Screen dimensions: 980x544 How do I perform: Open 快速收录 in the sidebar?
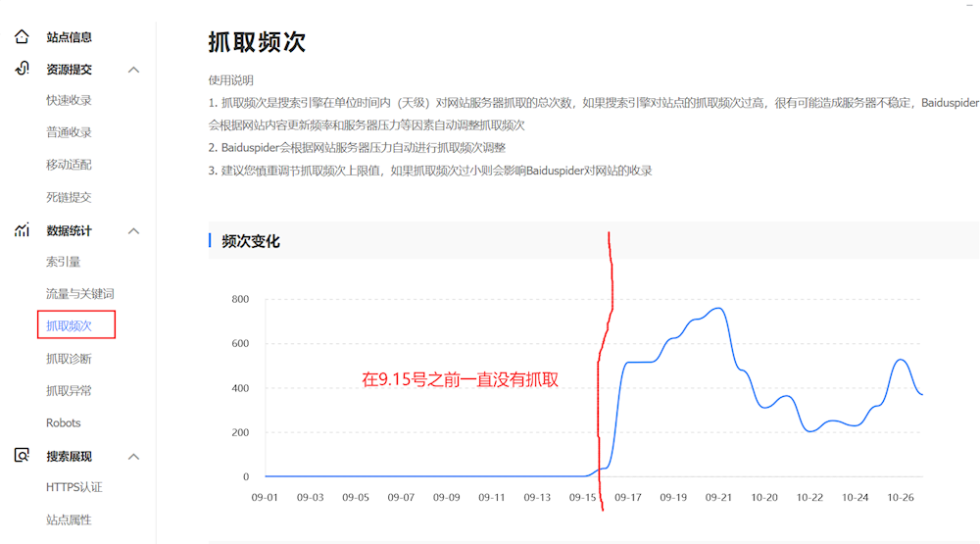(69, 100)
